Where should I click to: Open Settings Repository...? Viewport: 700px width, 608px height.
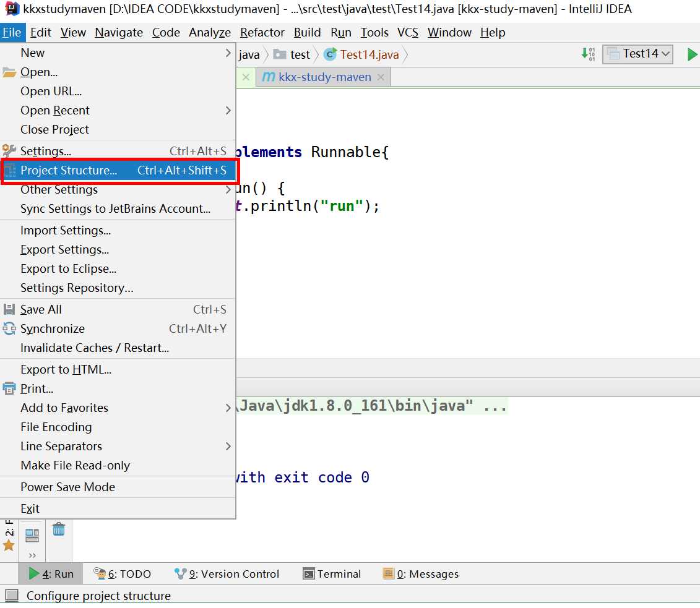[x=118, y=288]
